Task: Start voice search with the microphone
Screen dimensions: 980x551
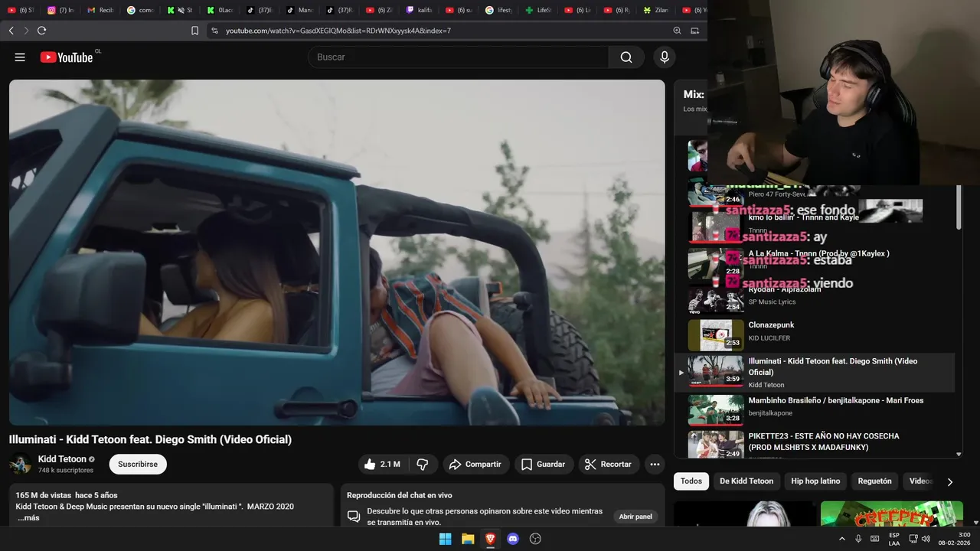Action: [x=665, y=57]
